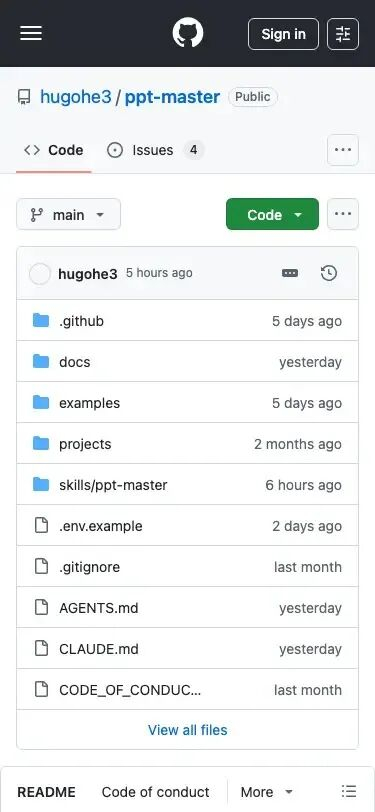Open the hamburger navigation menu
375x812 pixels.
click(x=31, y=34)
